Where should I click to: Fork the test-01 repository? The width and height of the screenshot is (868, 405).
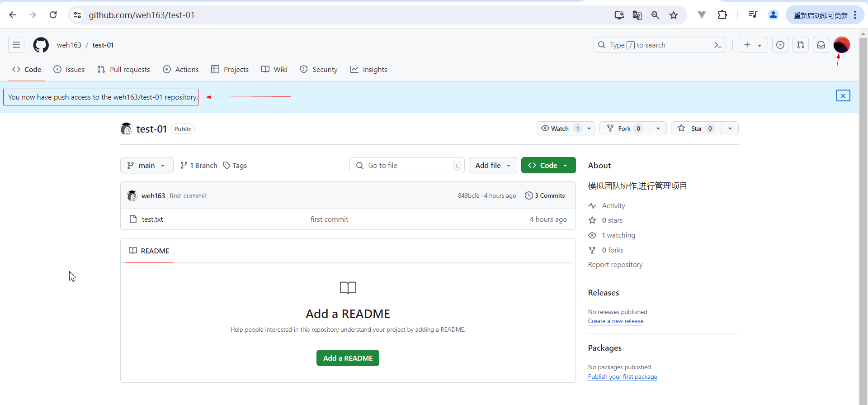(625, 129)
